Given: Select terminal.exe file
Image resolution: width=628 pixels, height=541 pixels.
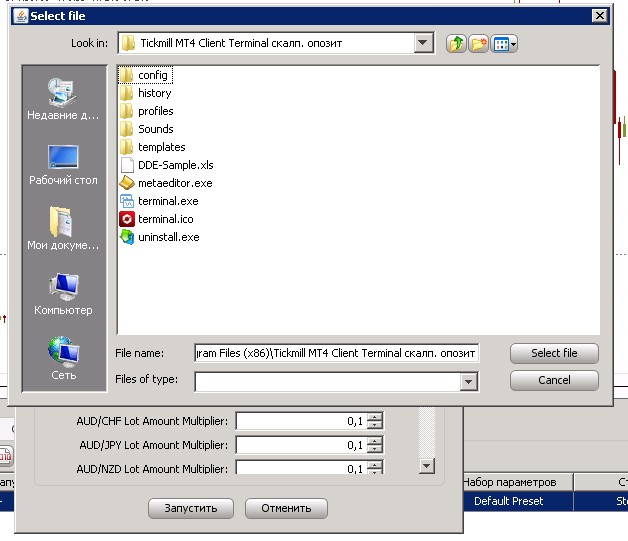Looking at the screenshot, I should pyautogui.click(x=159, y=201).
